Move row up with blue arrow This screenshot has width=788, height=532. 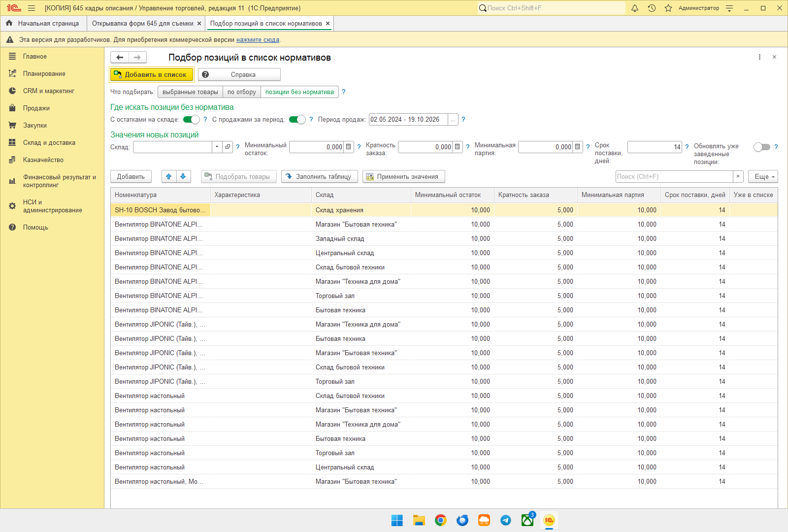(169, 176)
